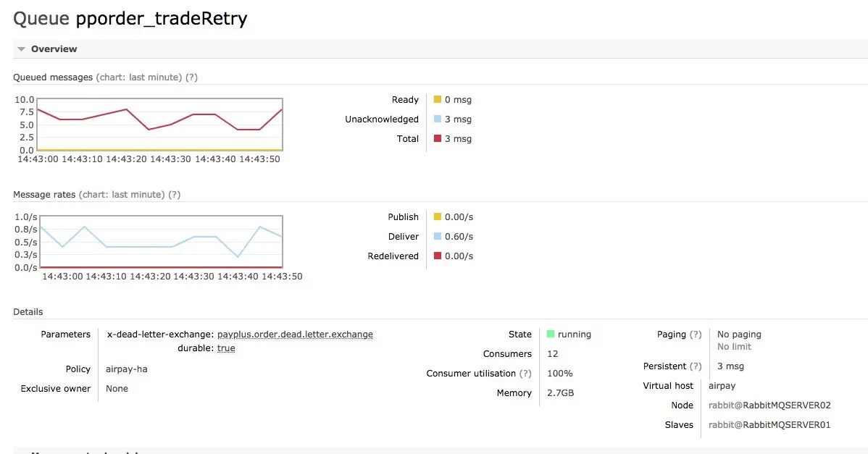Image resolution: width=868 pixels, height=454 pixels.
Task: Click the payplus.order.dead.letter.exchange value
Action: pos(295,335)
